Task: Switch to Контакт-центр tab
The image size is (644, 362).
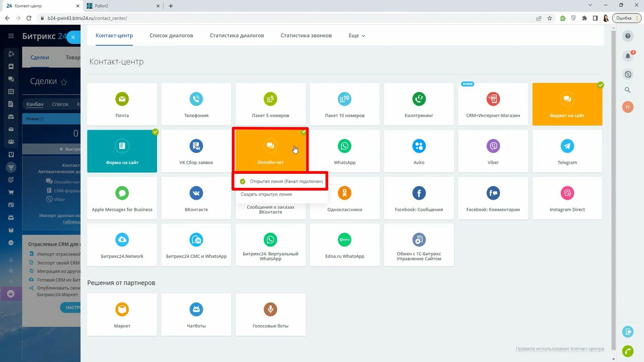Action: [x=114, y=36]
